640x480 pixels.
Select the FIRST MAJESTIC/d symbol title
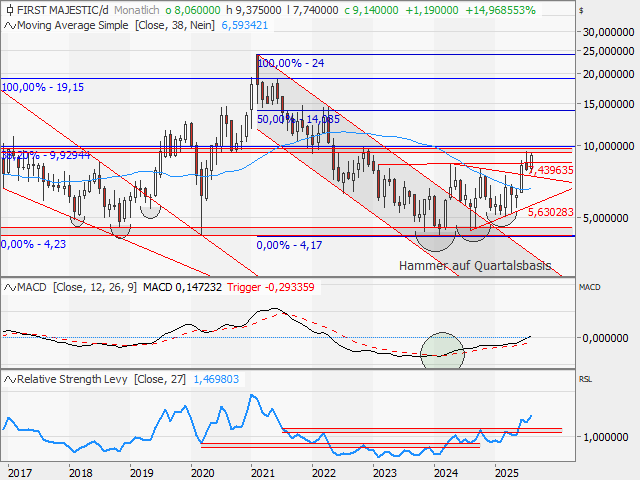coord(63,10)
